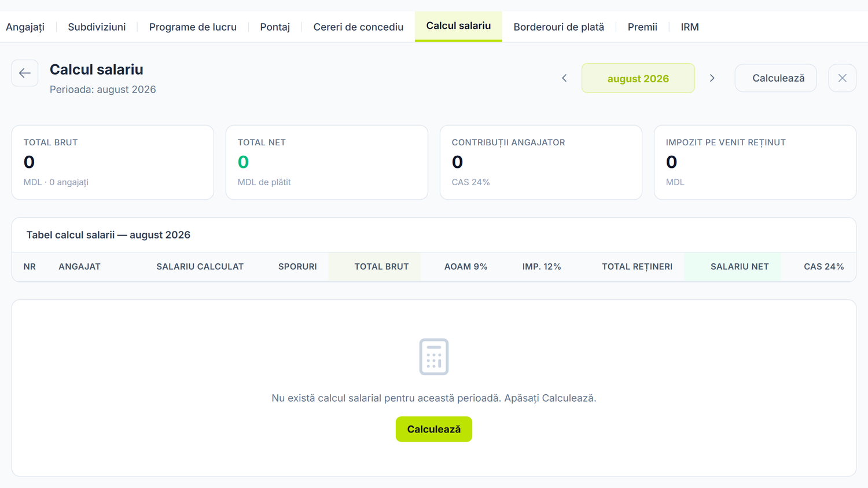The height and width of the screenshot is (488, 868).
Task: Open the Cereri de concediu tab
Action: point(358,27)
